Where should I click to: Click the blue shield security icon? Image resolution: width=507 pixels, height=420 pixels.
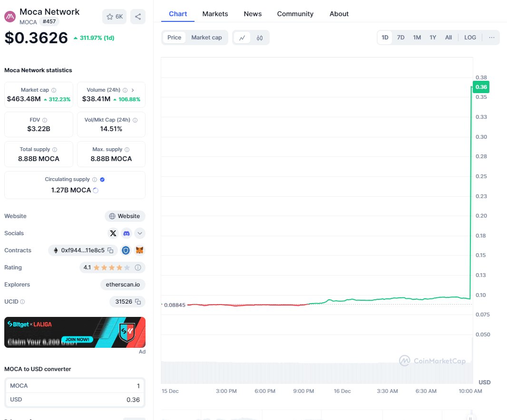point(126,250)
